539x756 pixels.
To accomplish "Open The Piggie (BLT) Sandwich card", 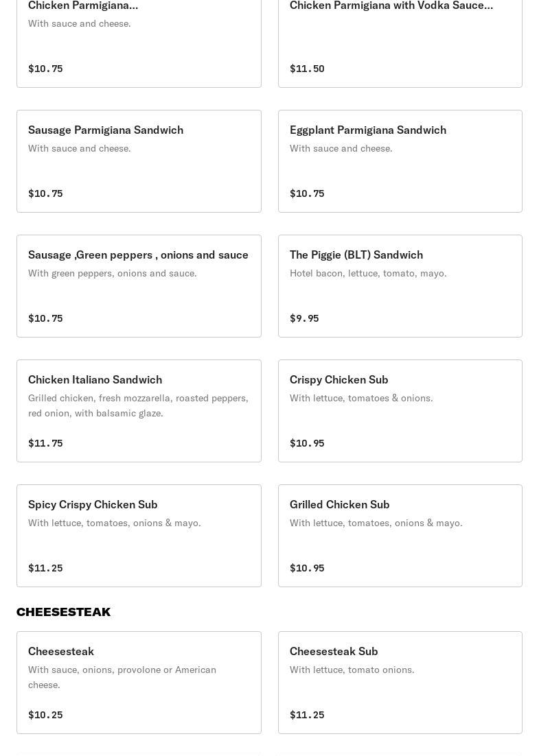I will [400, 286].
